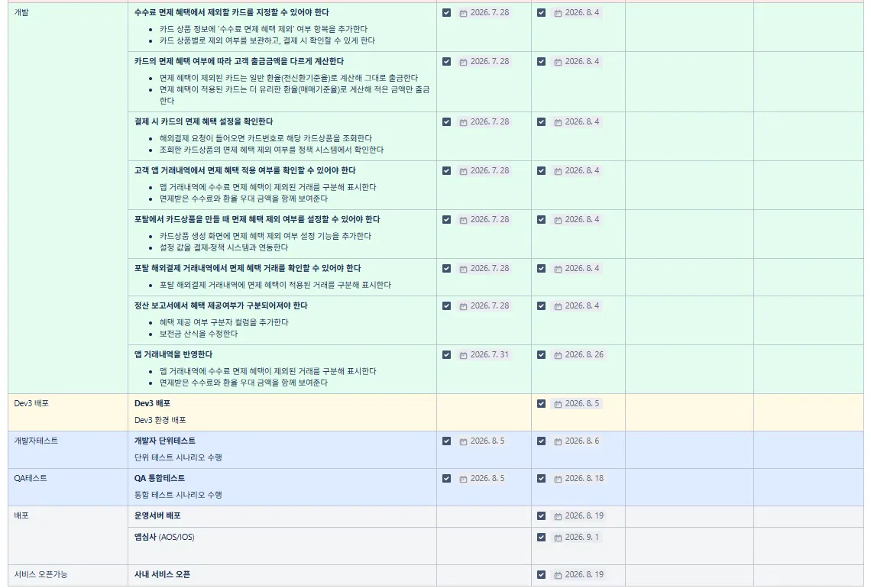This screenshot has height=588, width=871.
Task: Click the '개발자 단위테스트' title
Action: coord(165,441)
